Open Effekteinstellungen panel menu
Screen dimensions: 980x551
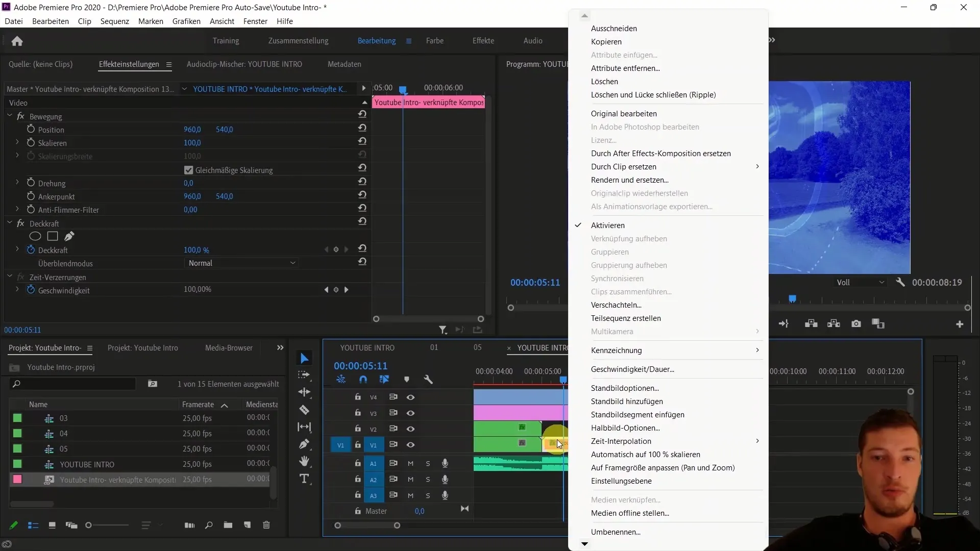[x=169, y=64]
